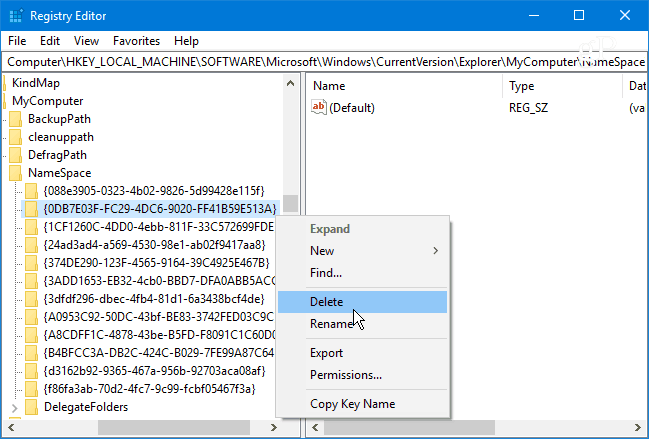
Task: Choose Delete from the context menu
Action: click(362, 302)
